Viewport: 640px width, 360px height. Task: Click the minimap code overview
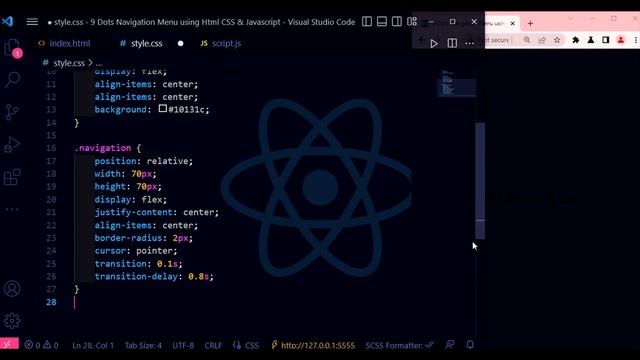pyautogui.click(x=456, y=84)
